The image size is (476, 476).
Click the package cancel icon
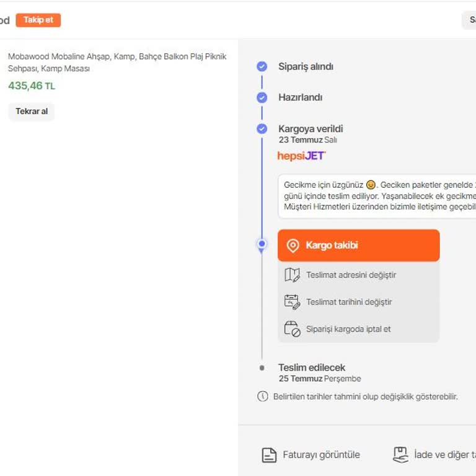pyautogui.click(x=292, y=329)
